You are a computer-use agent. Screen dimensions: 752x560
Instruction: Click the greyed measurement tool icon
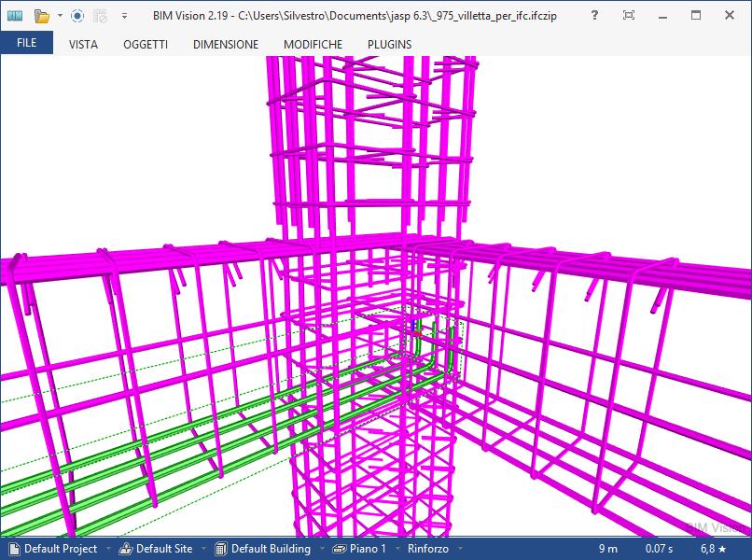tap(100, 16)
